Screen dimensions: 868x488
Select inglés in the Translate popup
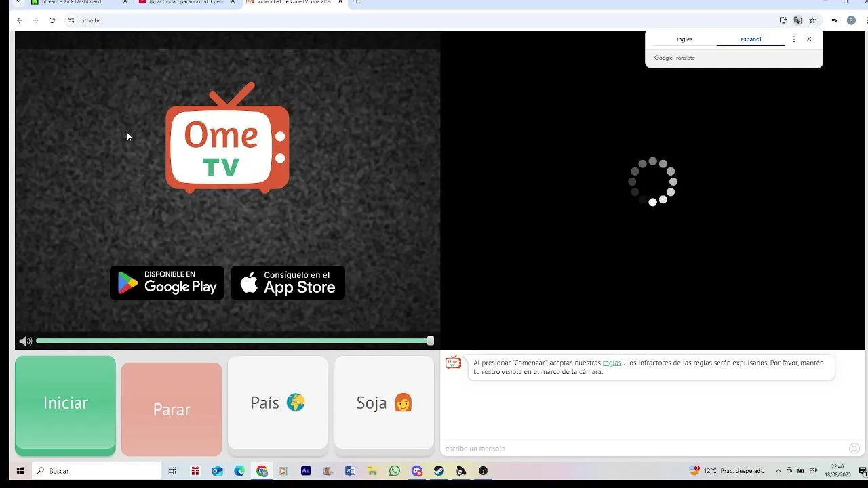[x=684, y=39]
